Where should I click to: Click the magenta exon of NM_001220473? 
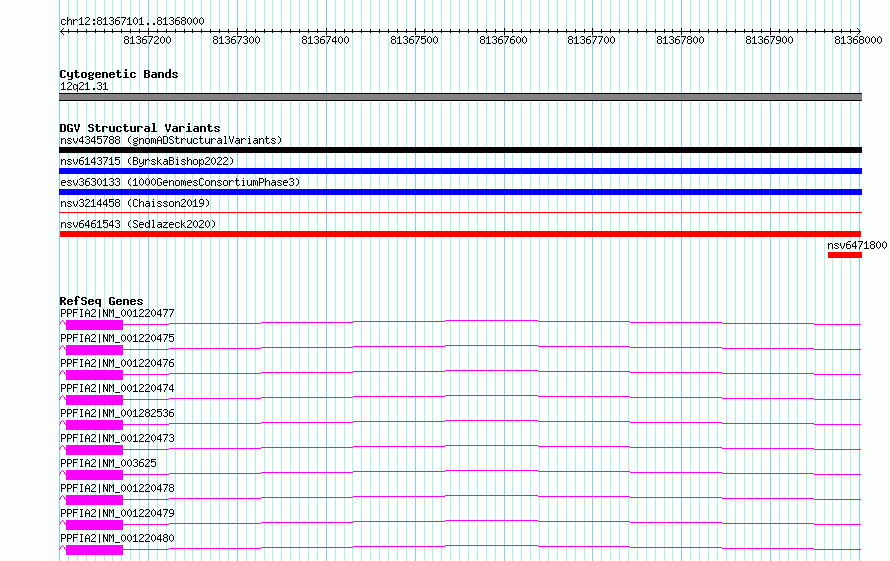pyautogui.click(x=94, y=450)
